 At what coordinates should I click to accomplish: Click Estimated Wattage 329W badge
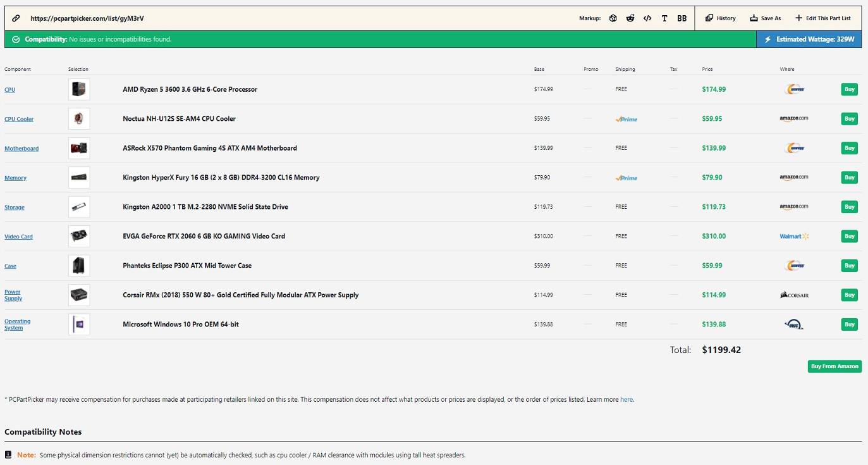pyautogui.click(x=809, y=39)
